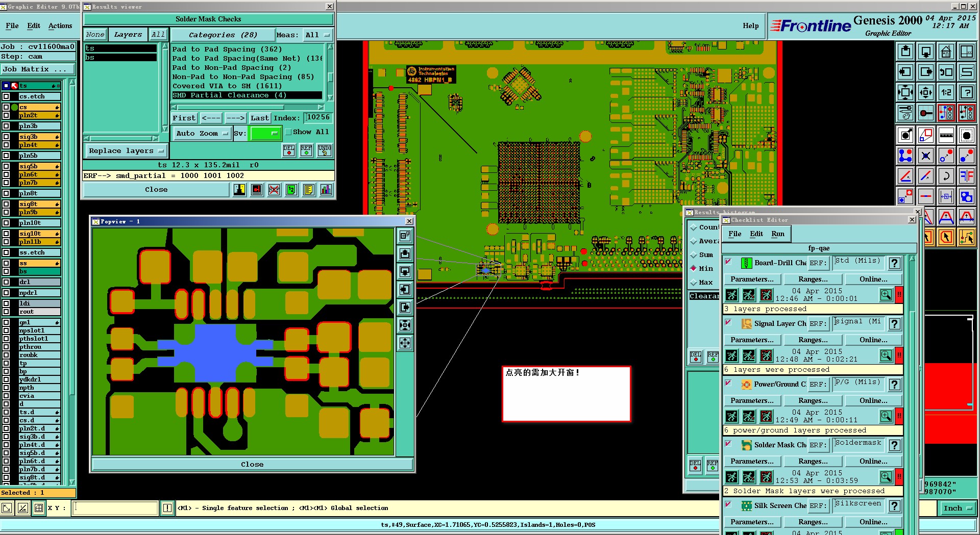Screen dimensions: 980x535
Task: Select the Max radio button in Results histogram
Action: tap(694, 283)
